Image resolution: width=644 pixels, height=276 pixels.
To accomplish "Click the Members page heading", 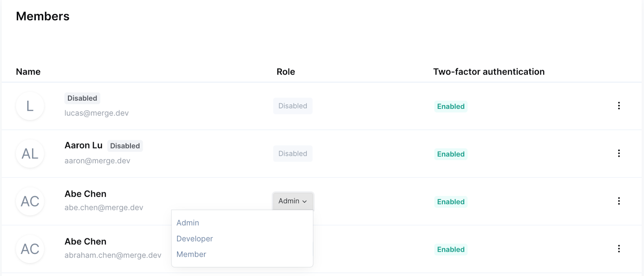I will click(x=43, y=16).
